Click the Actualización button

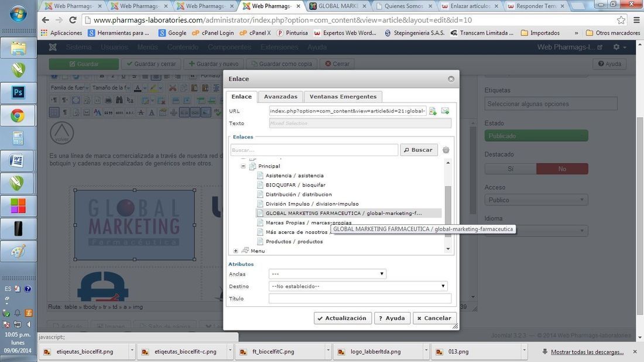342,318
